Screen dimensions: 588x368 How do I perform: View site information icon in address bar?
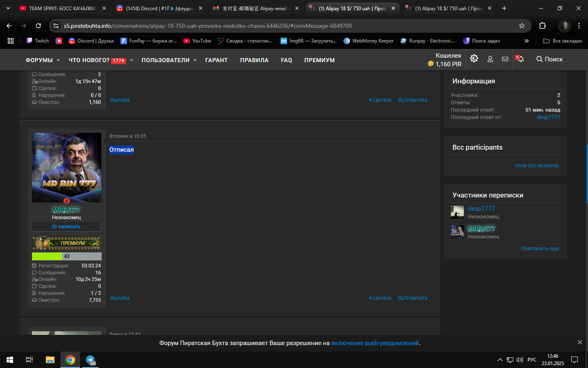56,26
